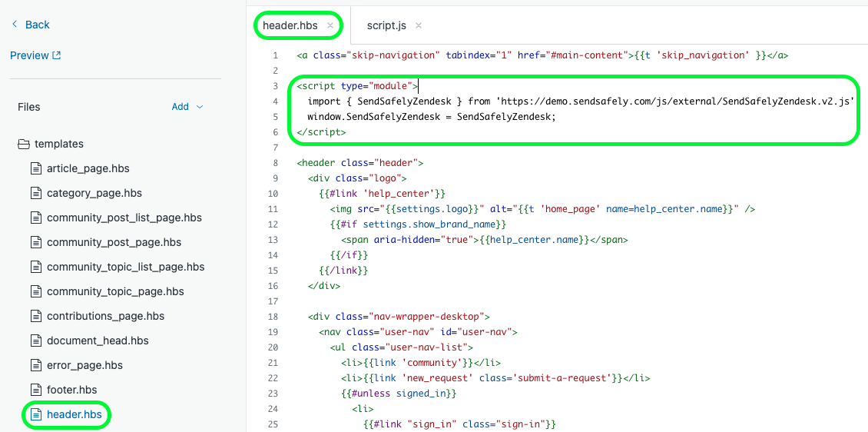The height and width of the screenshot is (432, 868).
Task: Click the link 'new_request' code line
Action: tap(495, 379)
